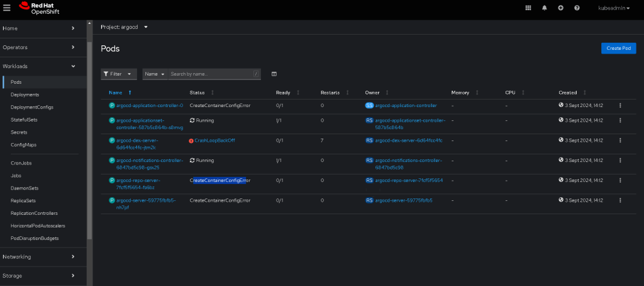Go to ConfigMaps in the sidebar
644x286 pixels.
coord(22,146)
